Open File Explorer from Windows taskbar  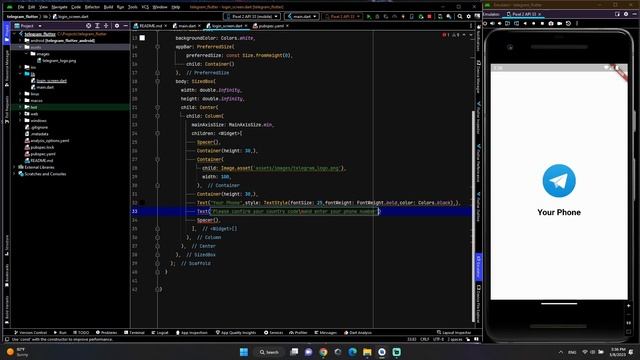click(x=367, y=352)
